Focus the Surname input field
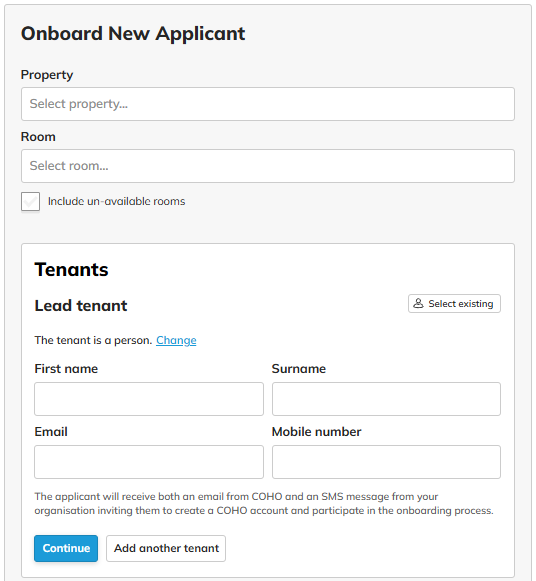This screenshot has width=536, height=581. tap(386, 399)
